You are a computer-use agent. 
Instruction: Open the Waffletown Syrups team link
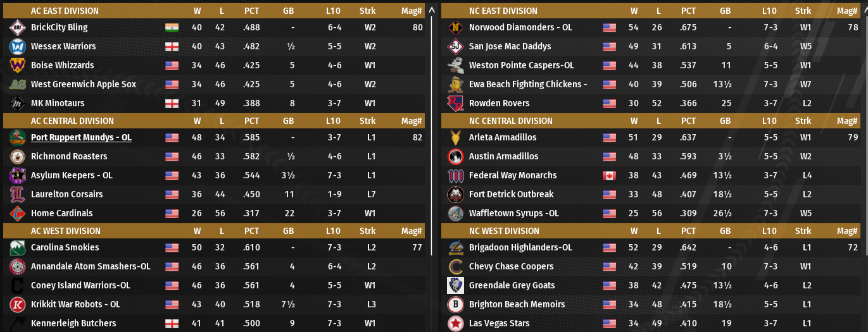513,214
